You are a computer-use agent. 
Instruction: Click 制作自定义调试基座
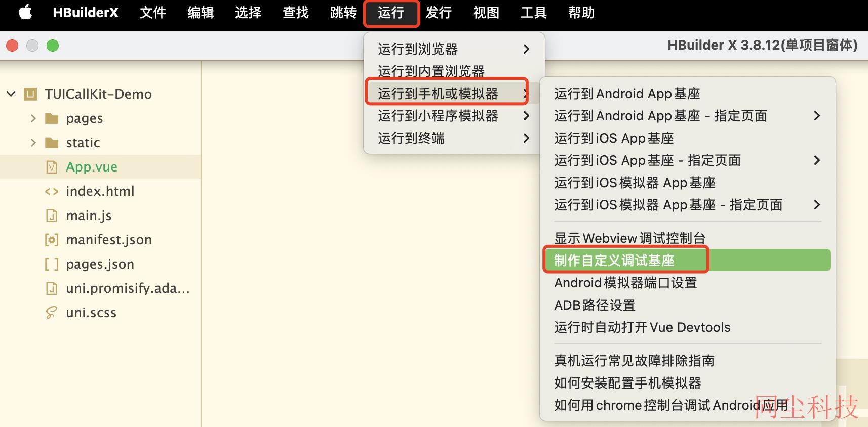click(x=688, y=261)
